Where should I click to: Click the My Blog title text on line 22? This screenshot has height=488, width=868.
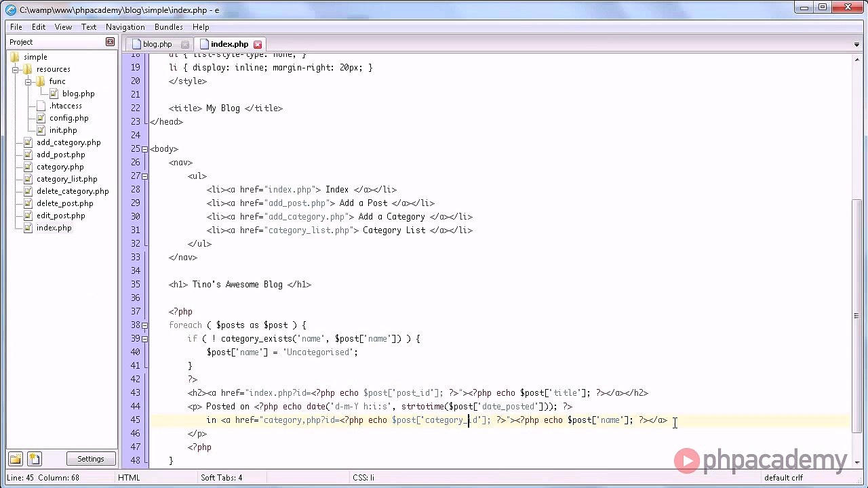(x=223, y=108)
